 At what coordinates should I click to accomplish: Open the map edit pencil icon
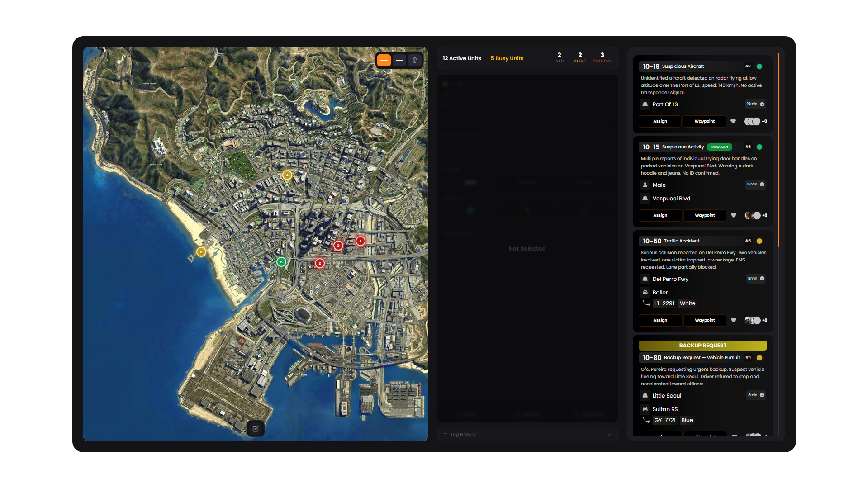(256, 429)
